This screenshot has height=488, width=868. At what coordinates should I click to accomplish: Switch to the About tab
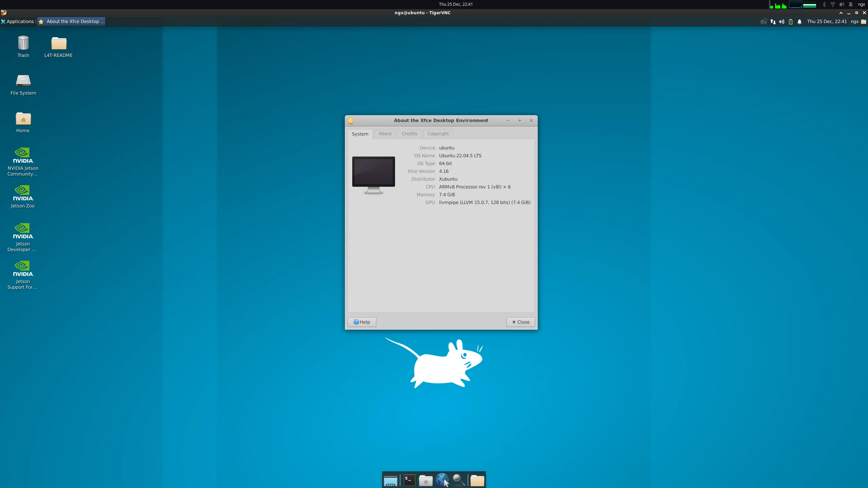pyautogui.click(x=385, y=134)
